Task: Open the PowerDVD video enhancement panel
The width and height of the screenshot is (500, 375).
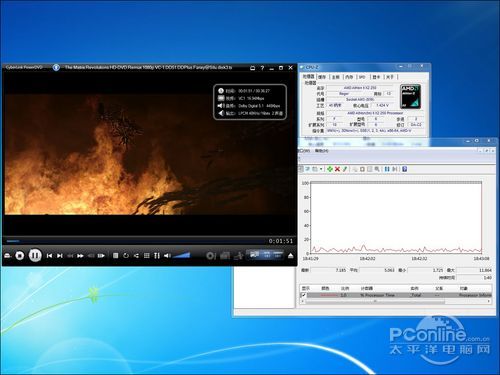Action: coord(265,255)
